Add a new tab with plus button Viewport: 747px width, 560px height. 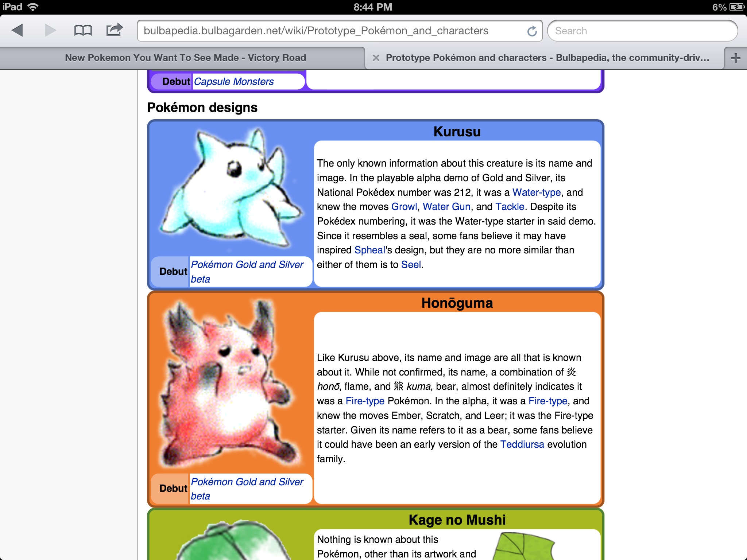click(736, 58)
